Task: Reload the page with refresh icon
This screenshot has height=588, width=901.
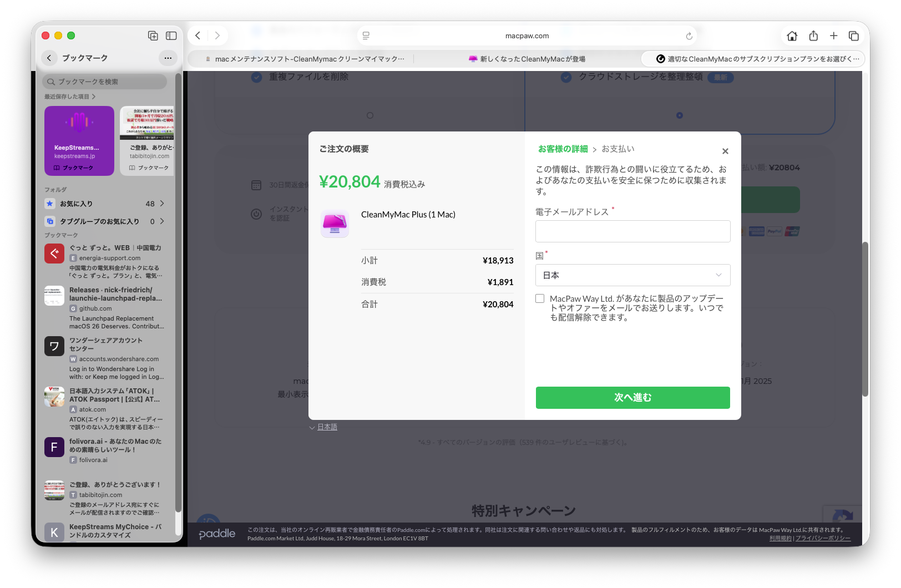Action: coord(689,36)
